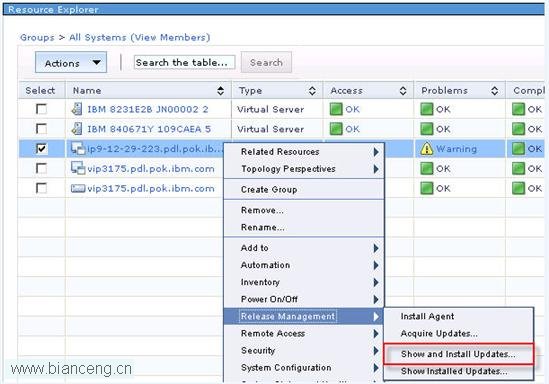Choose Remove... from context menu

(304, 210)
